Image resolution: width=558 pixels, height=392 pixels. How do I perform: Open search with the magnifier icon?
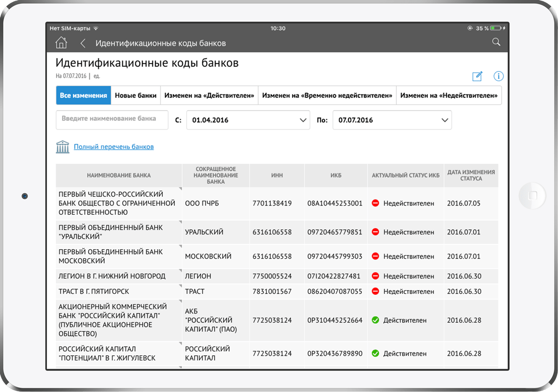[x=496, y=42]
